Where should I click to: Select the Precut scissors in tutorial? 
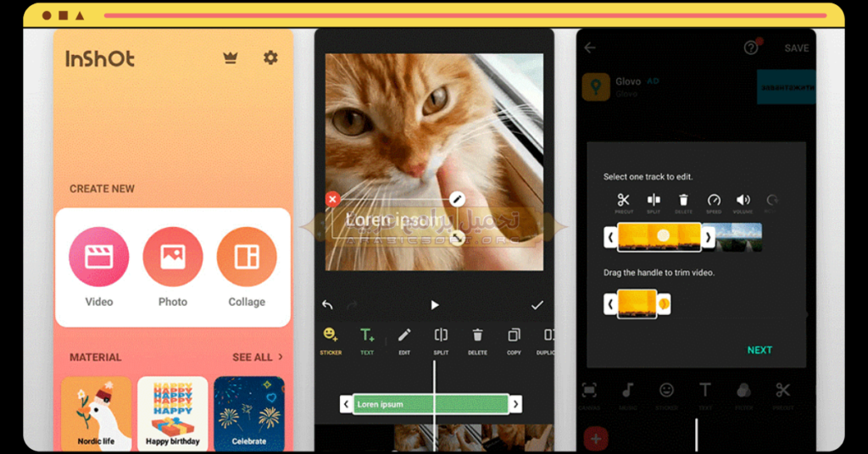coord(624,203)
